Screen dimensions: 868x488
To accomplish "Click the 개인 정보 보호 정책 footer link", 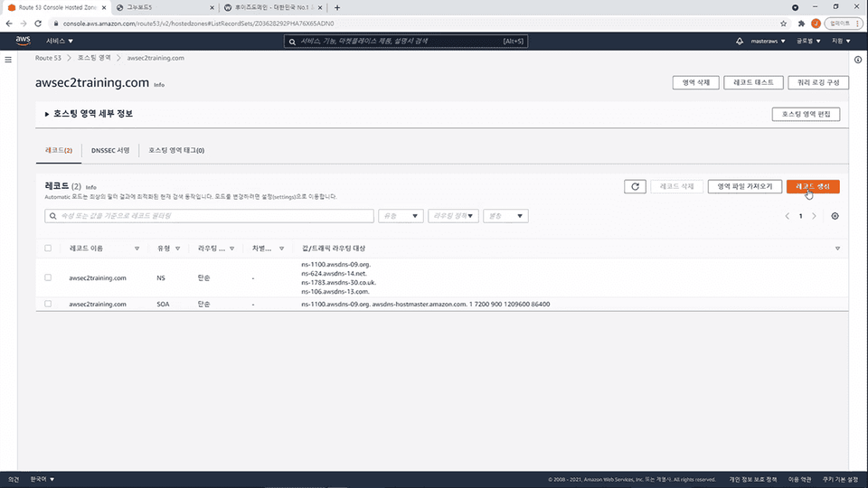I will point(753,480).
